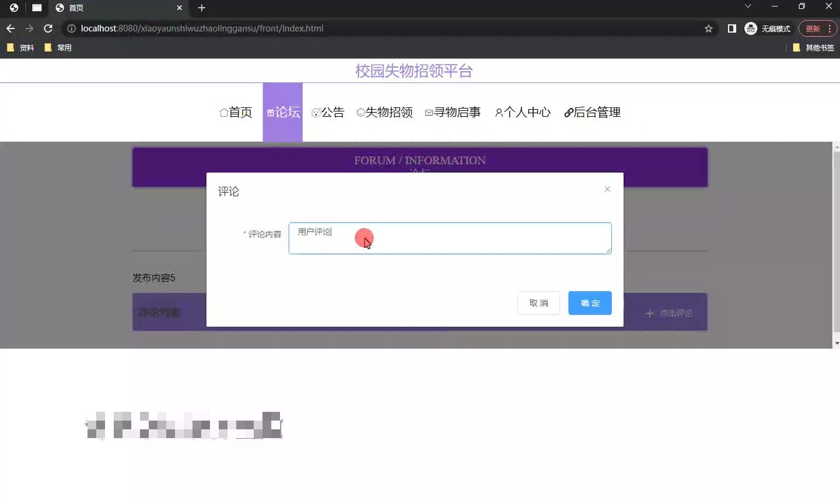This screenshot has width=840, height=504.
Task: Bookmark this page with the star icon
Action: [x=708, y=28]
